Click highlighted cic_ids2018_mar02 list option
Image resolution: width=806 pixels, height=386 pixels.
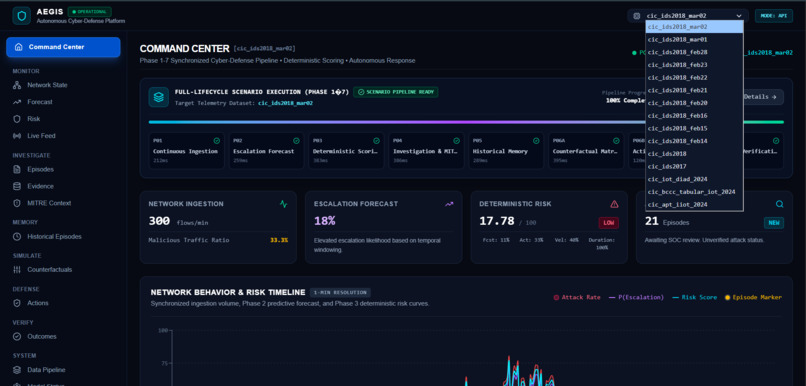point(694,27)
